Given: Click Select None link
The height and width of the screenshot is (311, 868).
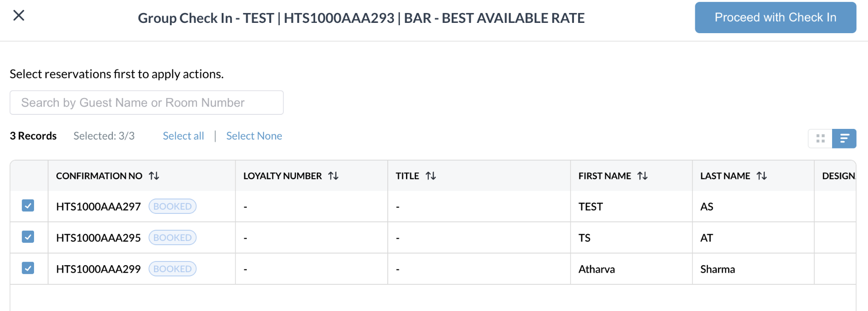Looking at the screenshot, I should [254, 136].
